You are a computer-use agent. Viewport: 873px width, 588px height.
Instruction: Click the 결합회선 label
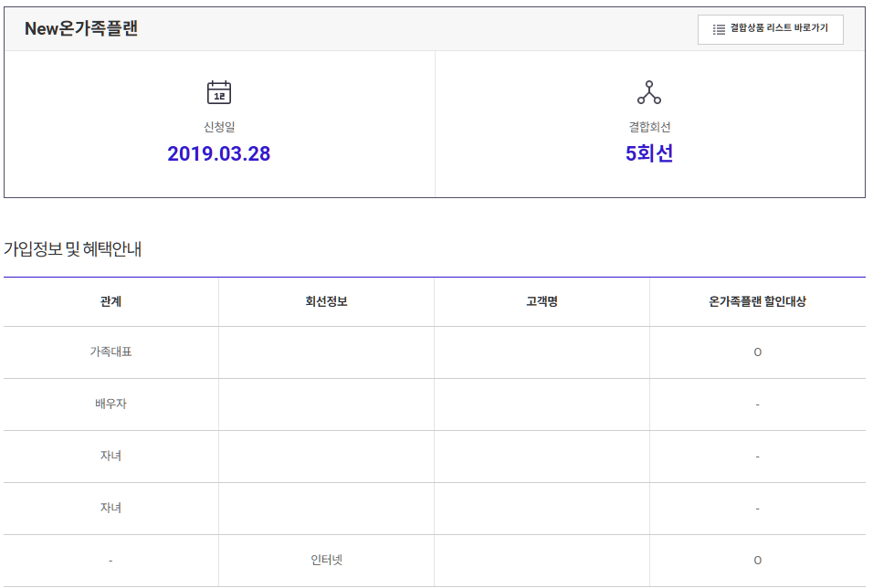point(648,128)
